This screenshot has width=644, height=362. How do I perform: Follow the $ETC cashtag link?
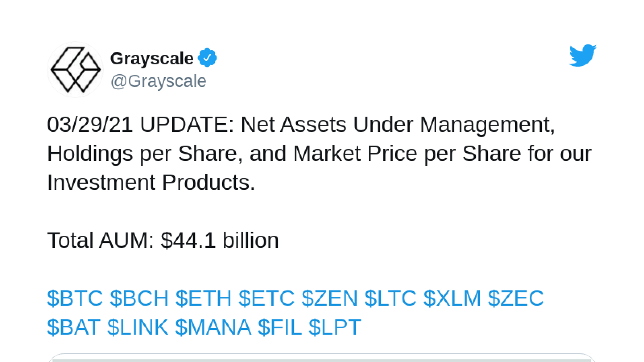tap(266, 298)
